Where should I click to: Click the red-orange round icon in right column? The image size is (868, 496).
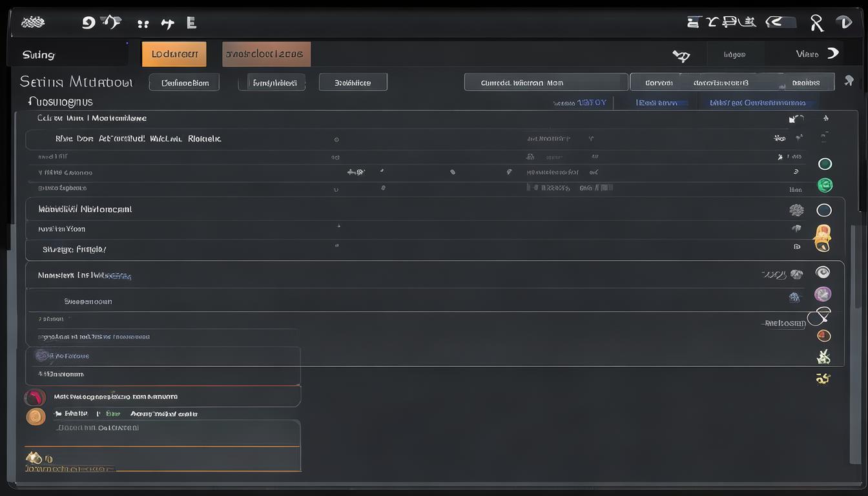(823, 336)
